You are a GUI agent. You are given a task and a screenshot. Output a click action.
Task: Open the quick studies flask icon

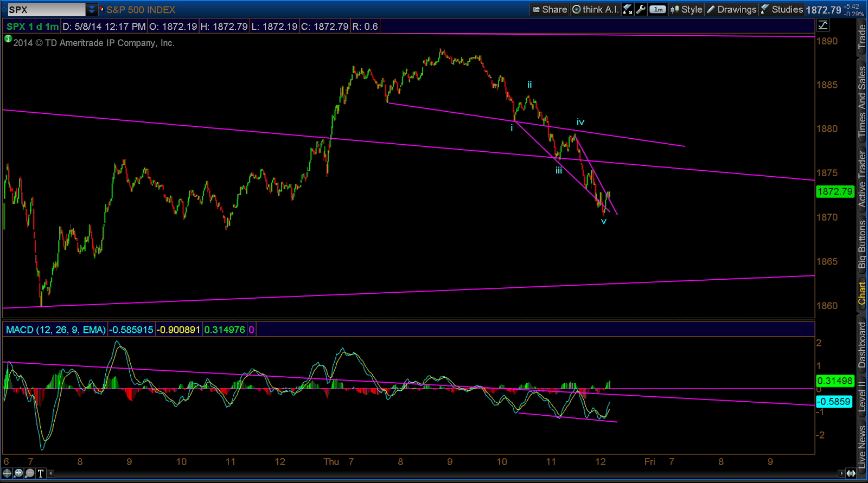[627, 9]
